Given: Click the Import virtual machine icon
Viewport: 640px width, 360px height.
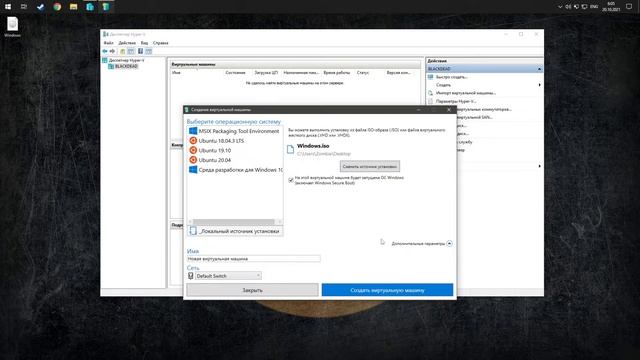Looking at the screenshot, I should 430,93.
